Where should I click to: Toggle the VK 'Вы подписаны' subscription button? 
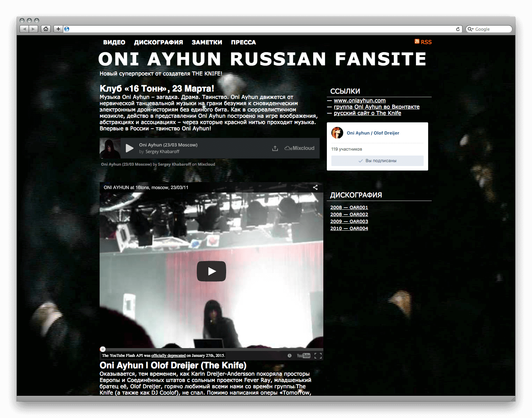[377, 161]
